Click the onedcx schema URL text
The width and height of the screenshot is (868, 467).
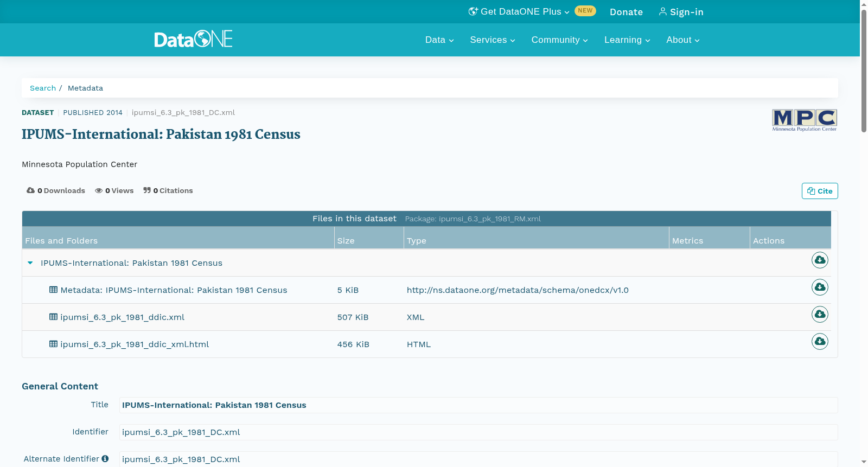click(518, 290)
